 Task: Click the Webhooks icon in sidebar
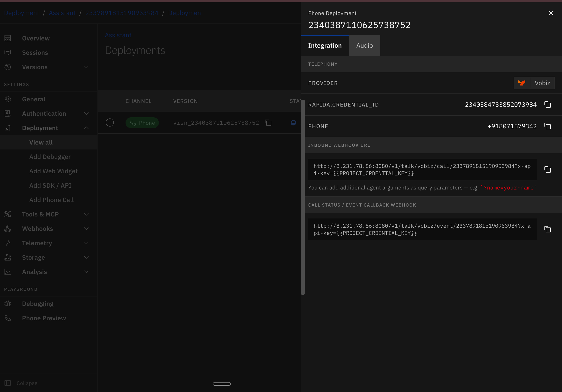(8, 229)
